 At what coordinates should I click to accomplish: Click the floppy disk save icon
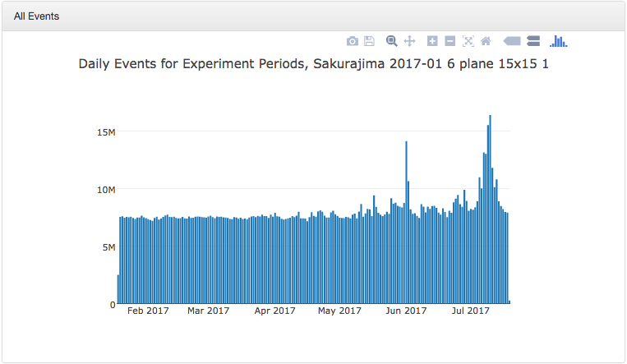point(370,41)
